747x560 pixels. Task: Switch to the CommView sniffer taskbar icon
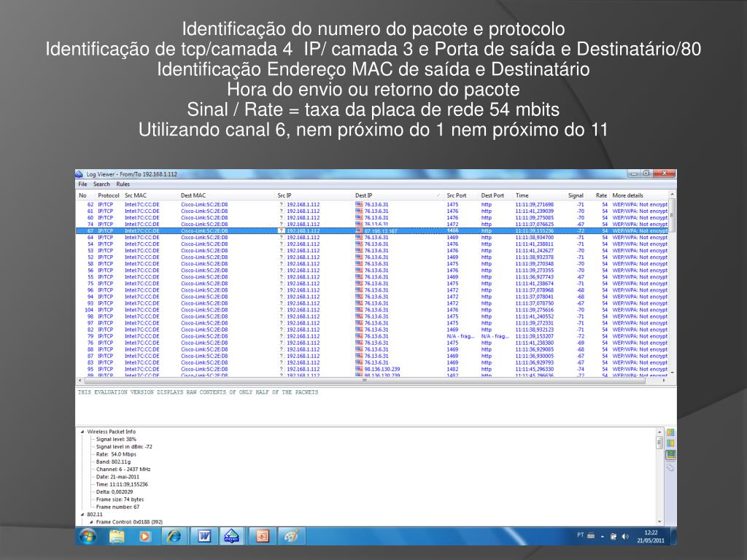pos(231,536)
